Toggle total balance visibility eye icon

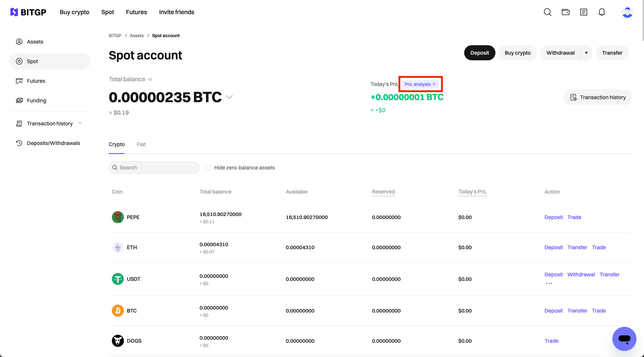point(150,80)
